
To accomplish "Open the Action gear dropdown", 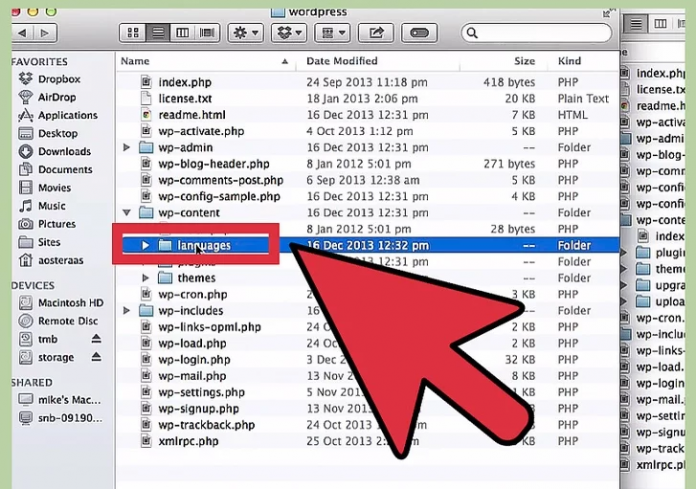I will click(x=245, y=33).
